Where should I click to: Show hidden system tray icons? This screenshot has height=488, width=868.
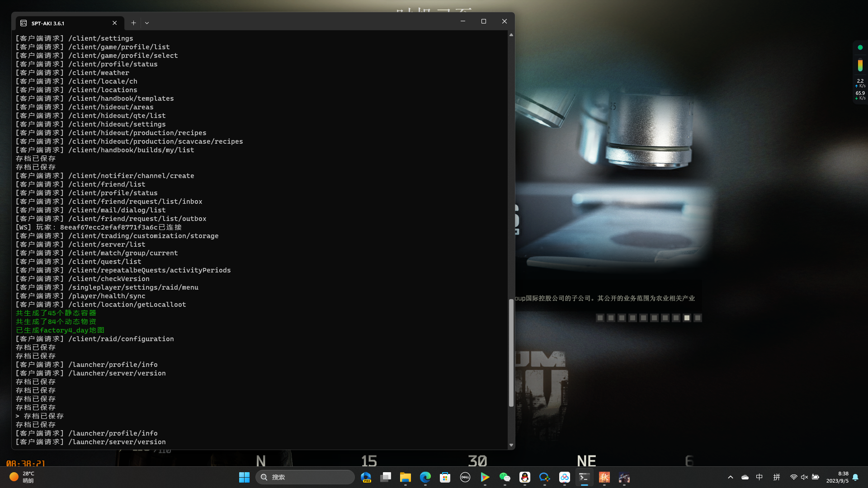point(730,477)
